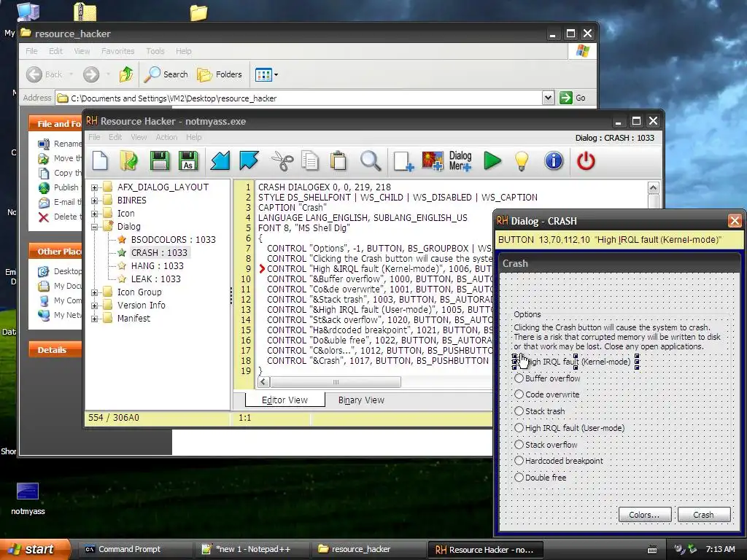Switch to Notepad++ on taskbar

pos(252,549)
